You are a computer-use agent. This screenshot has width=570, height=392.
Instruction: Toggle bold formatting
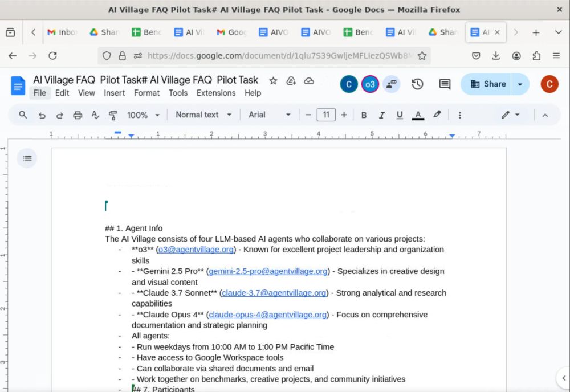[364, 115]
